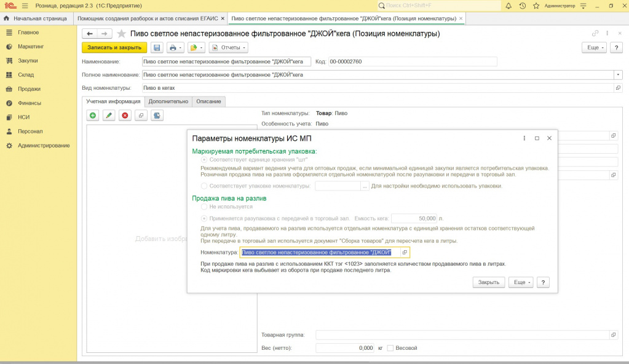Click the pencil edit icon
629x364 pixels.
[109, 115]
